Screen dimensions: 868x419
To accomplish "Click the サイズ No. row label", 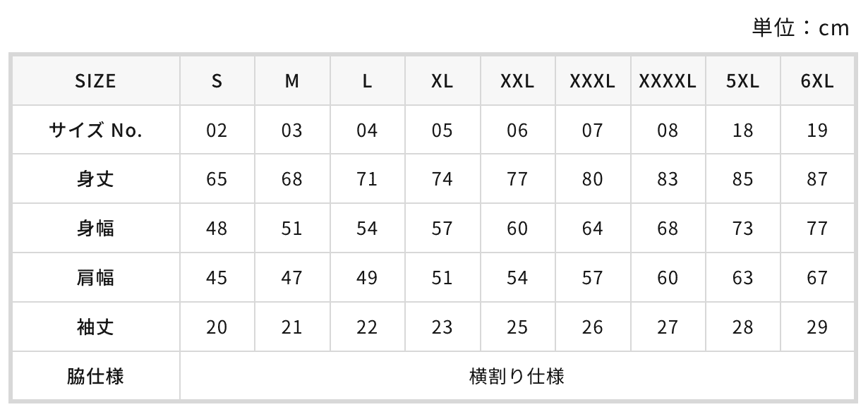I will (95, 130).
